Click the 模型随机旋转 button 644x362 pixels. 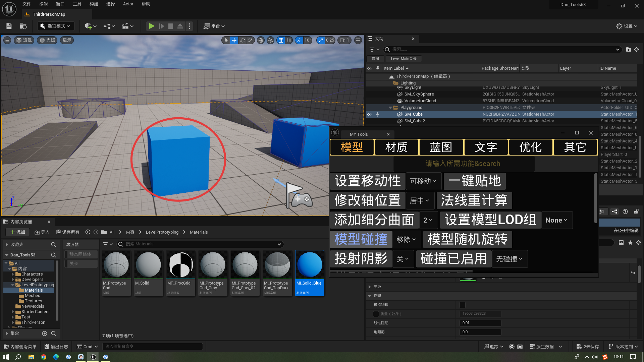coord(468,239)
